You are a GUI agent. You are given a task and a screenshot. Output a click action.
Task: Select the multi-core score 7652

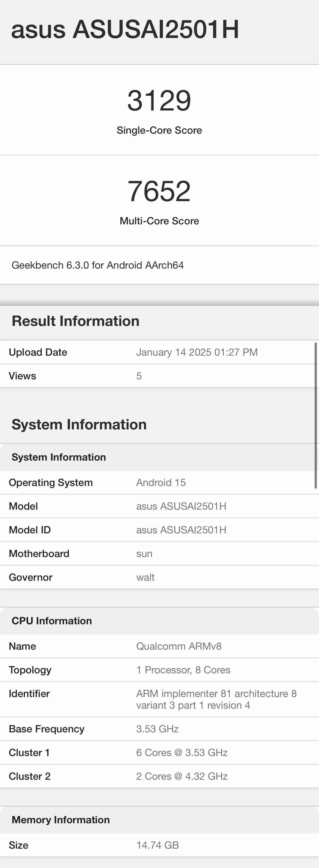(x=159, y=191)
